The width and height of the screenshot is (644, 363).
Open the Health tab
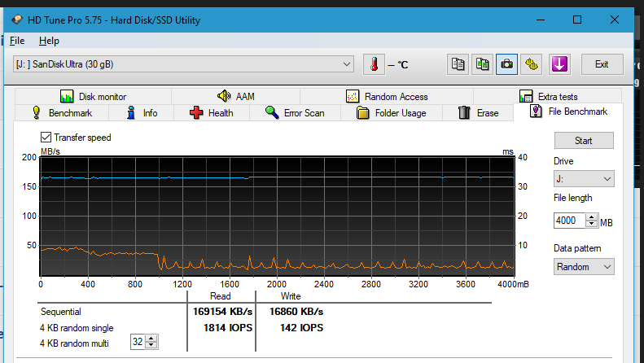[212, 113]
